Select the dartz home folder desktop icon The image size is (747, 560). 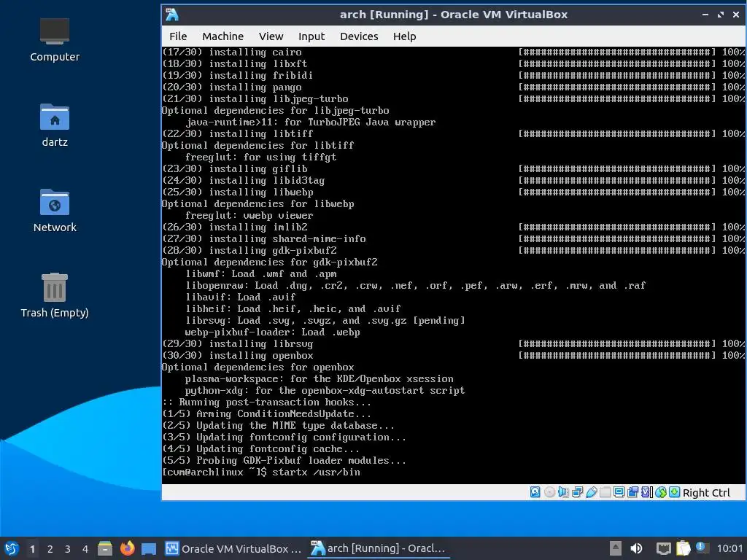[x=55, y=125]
